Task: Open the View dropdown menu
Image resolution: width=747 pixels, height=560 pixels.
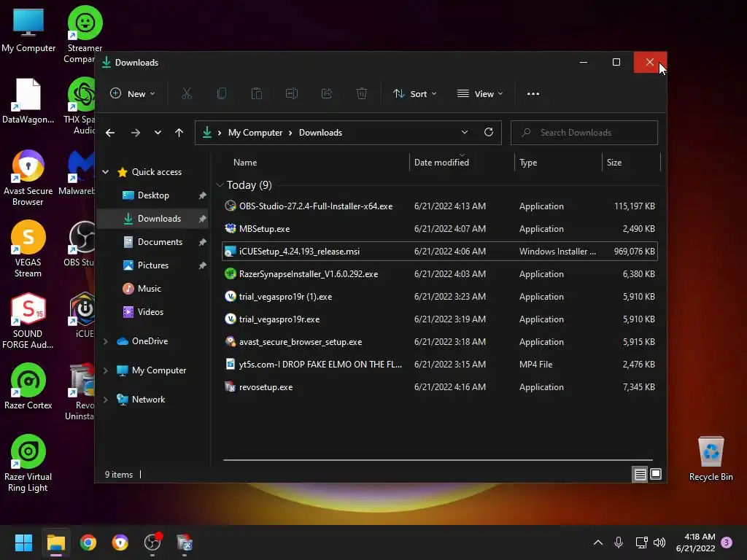Action: pos(480,94)
